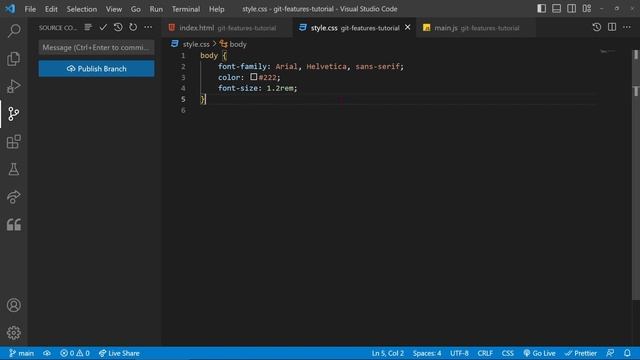Change the CSS language mode

coord(508,353)
